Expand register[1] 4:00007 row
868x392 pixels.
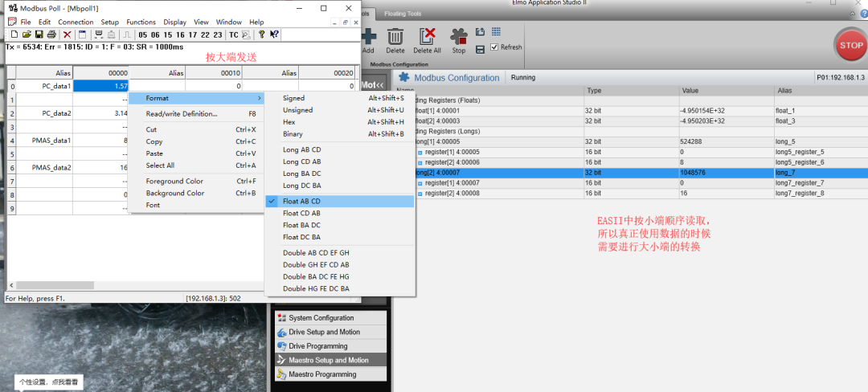pos(420,183)
